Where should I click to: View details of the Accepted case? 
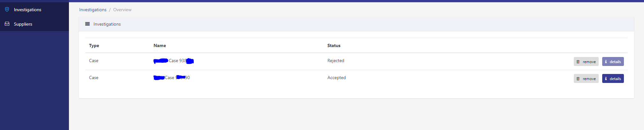pos(613,78)
